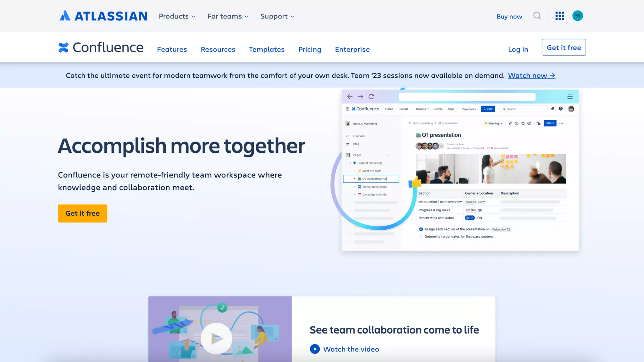Play the video preview with play button
The height and width of the screenshot is (362, 644).
(216, 338)
